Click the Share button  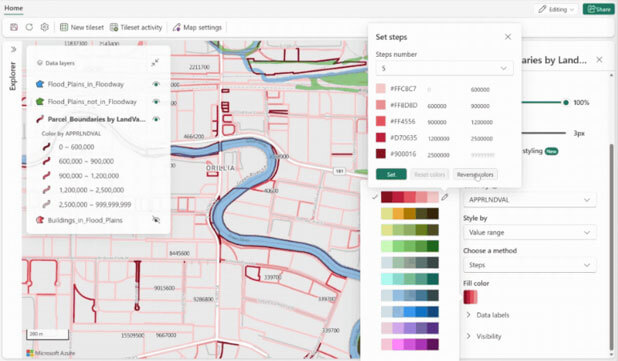pos(598,9)
